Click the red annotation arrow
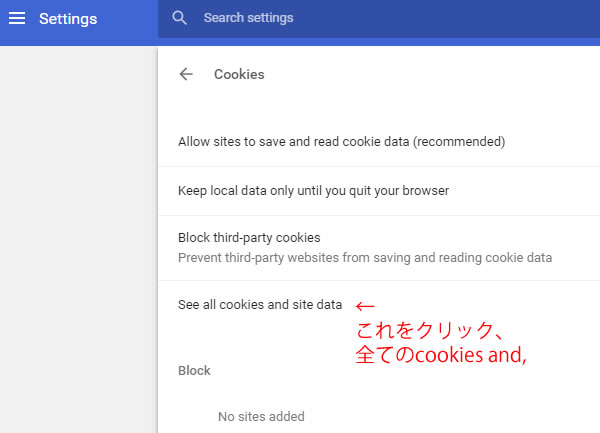Viewport: 600px width, 433px height. [x=365, y=306]
